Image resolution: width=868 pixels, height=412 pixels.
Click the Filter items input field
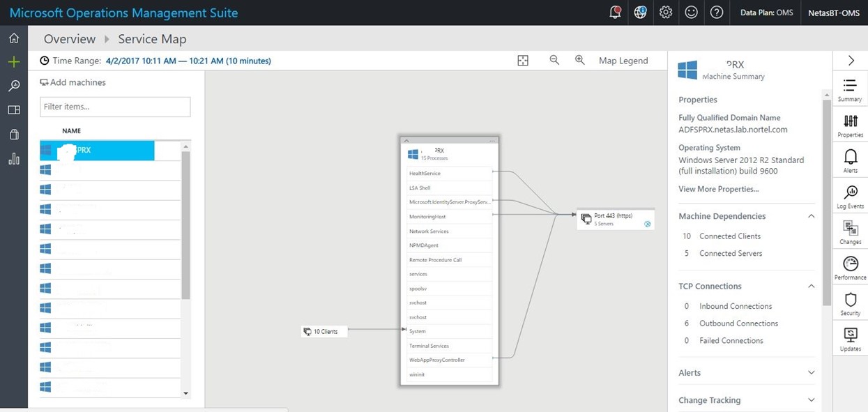pos(115,107)
